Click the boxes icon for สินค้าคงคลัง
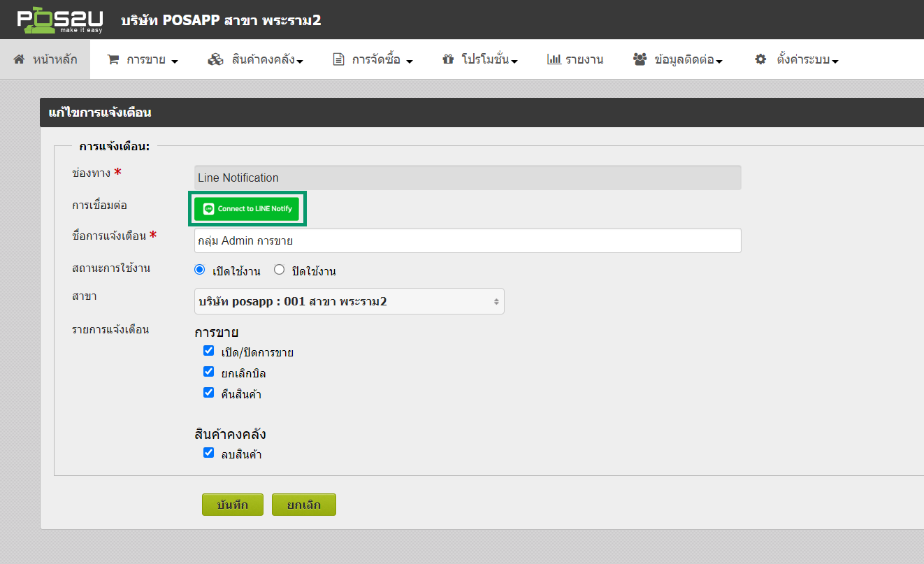Image resolution: width=924 pixels, height=564 pixels. [215, 60]
